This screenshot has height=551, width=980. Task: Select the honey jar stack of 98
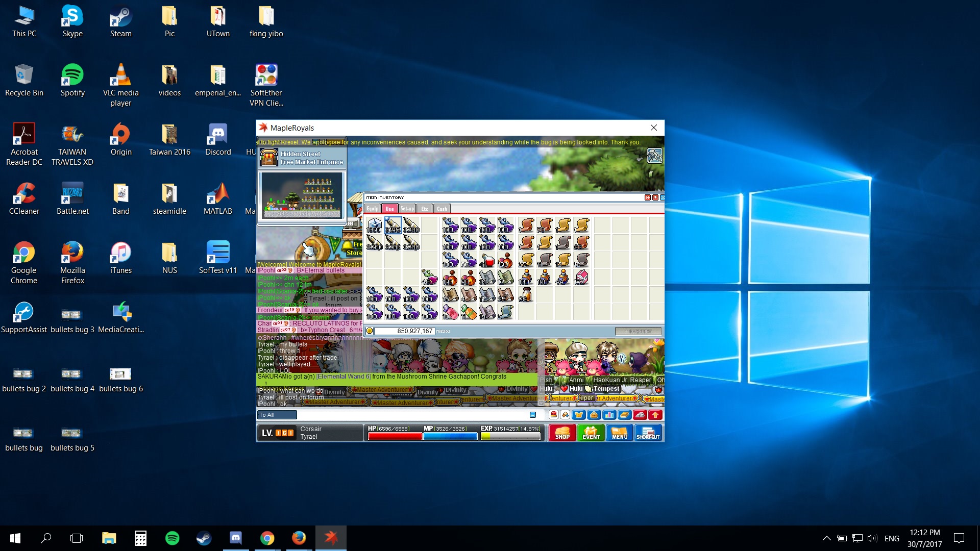pyautogui.click(x=526, y=295)
